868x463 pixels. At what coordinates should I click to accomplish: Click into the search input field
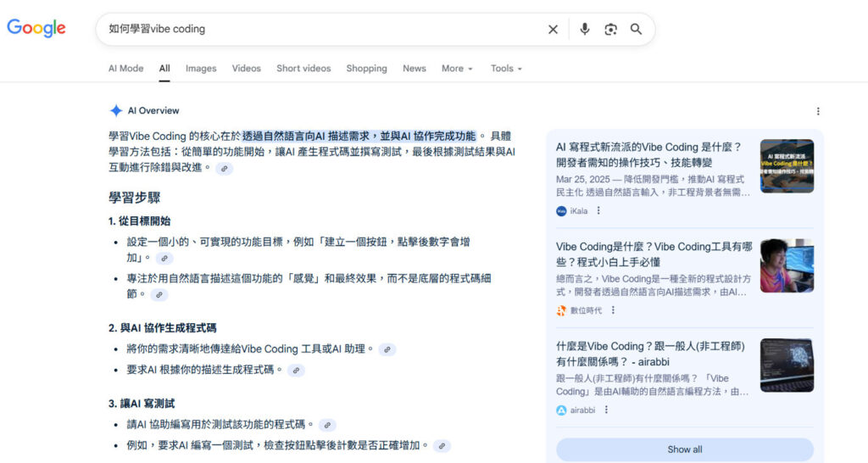[x=322, y=29]
